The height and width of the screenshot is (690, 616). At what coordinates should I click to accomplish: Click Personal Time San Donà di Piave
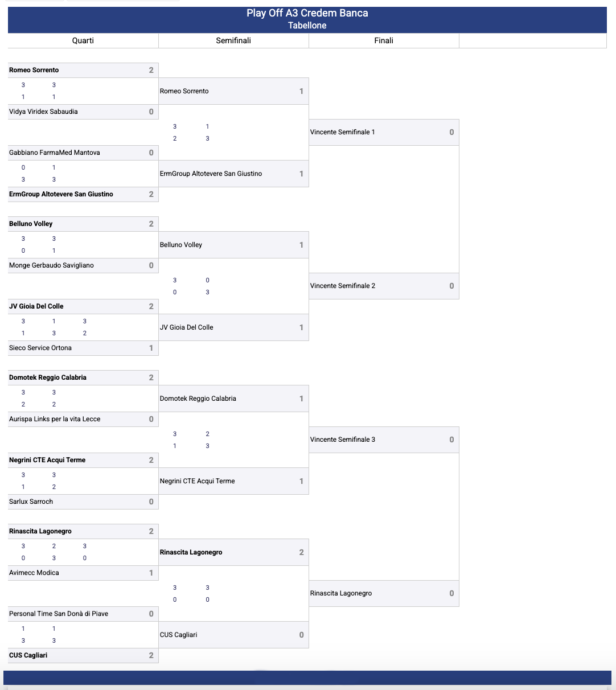(59, 614)
